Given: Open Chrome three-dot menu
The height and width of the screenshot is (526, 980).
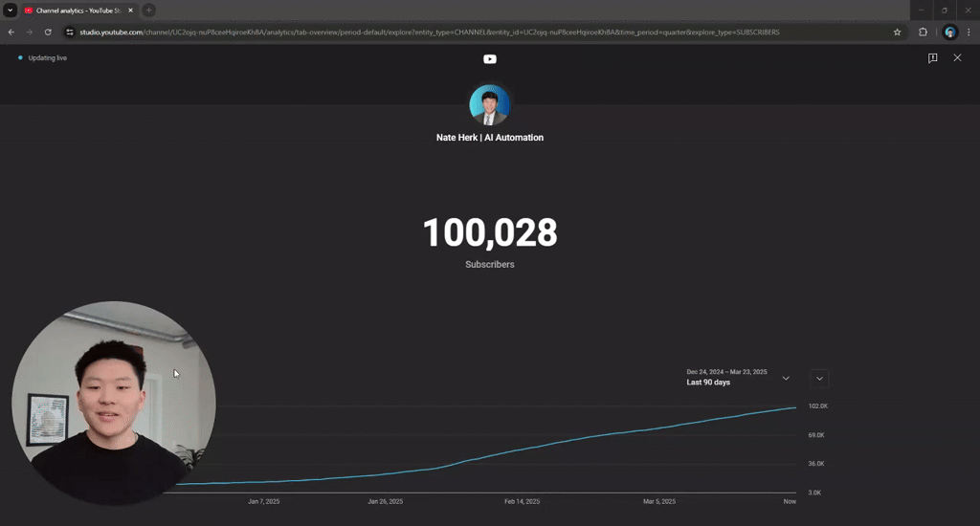Looking at the screenshot, I should pos(969,32).
